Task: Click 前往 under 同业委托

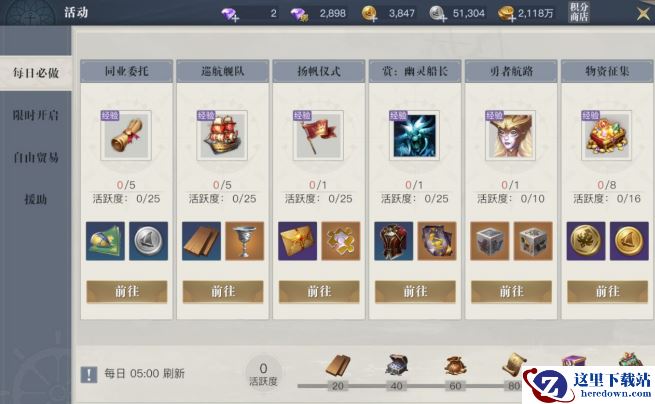Action: (x=127, y=292)
